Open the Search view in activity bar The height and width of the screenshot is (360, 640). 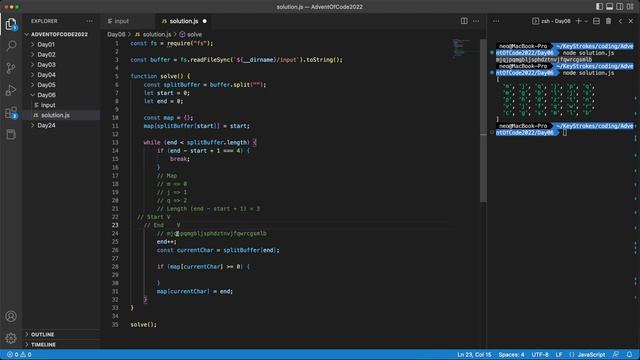(x=11, y=45)
